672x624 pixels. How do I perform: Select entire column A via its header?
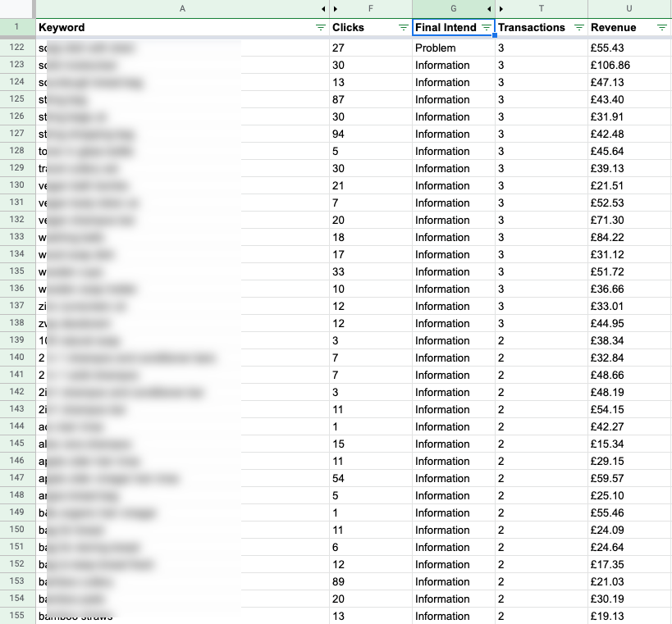pos(181,9)
